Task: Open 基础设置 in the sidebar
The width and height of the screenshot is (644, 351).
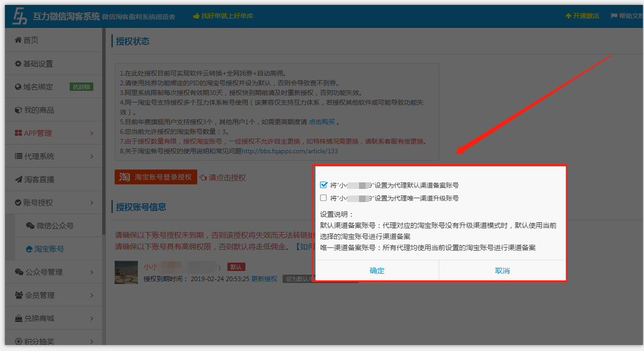Action: coord(53,64)
